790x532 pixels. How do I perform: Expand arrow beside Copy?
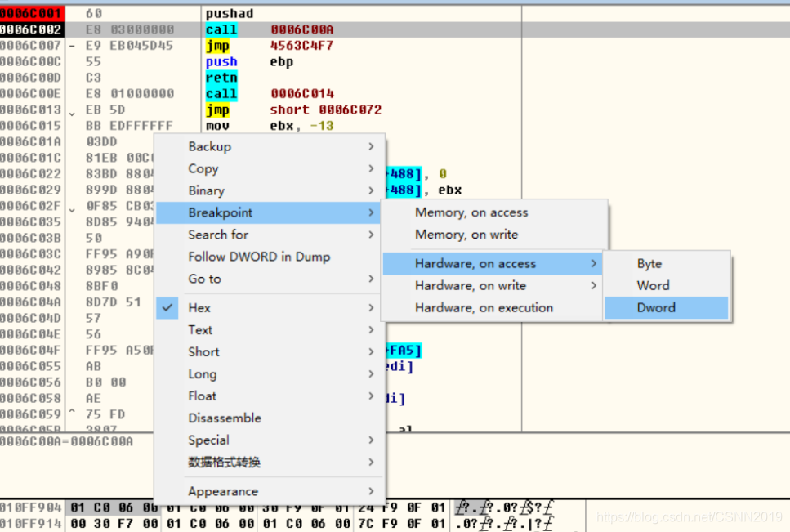tap(372, 169)
